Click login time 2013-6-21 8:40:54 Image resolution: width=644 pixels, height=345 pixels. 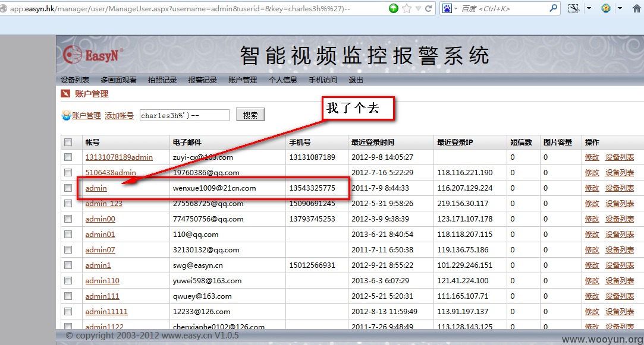pos(382,235)
